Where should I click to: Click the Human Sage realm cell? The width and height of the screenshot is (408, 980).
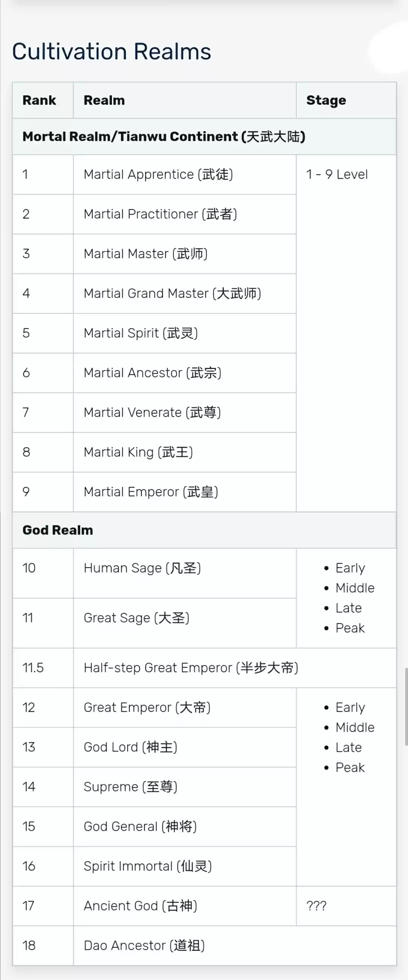coord(142,568)
